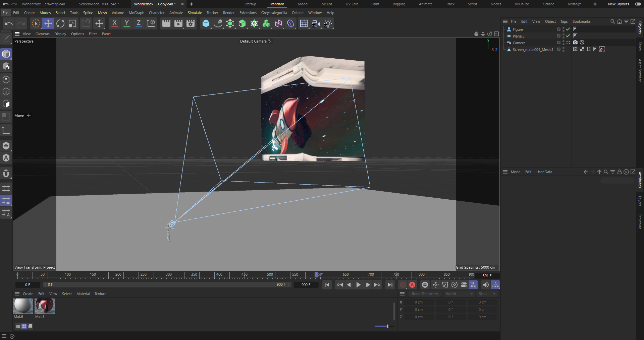The width and height of the screenshot is (644, 340).
Task: Open the Simulate menu
Action: [195, 13]
